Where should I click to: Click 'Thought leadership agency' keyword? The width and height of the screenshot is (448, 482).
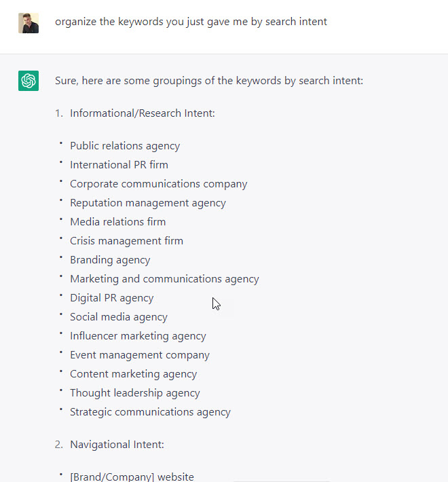point(135,393)
